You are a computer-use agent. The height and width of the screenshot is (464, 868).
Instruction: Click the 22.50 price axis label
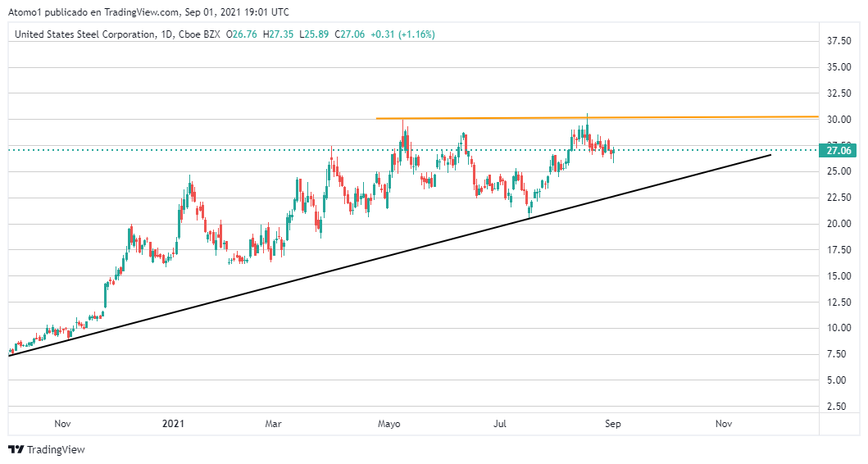point(838,197)
